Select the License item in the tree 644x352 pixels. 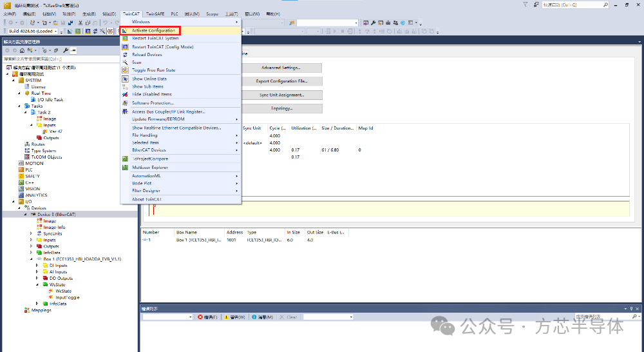(x=38, y=87)
